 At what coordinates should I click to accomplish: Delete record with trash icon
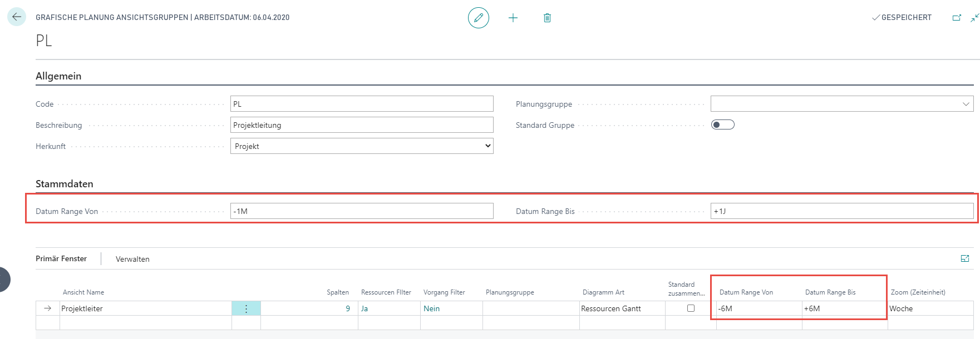547,18
